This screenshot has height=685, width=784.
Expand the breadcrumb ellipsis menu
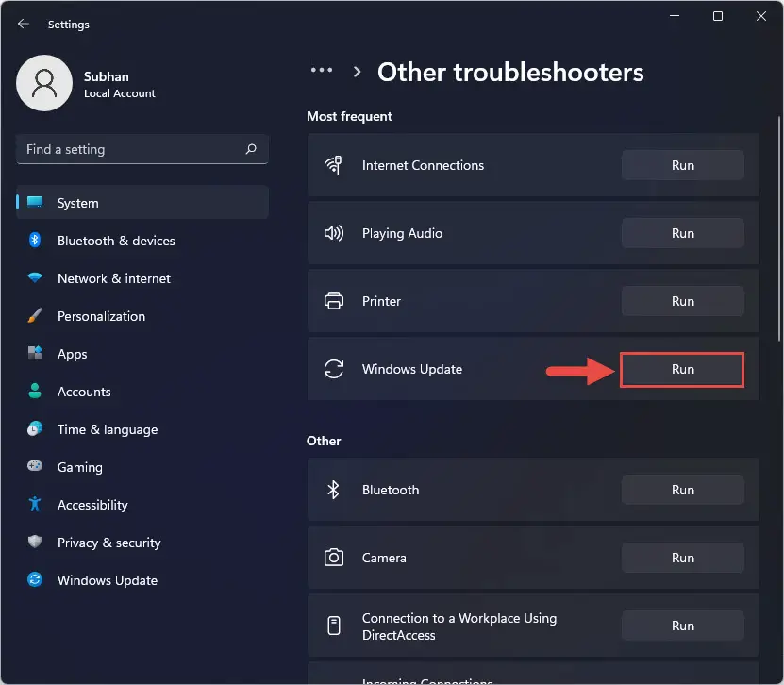tap(322, 70)
